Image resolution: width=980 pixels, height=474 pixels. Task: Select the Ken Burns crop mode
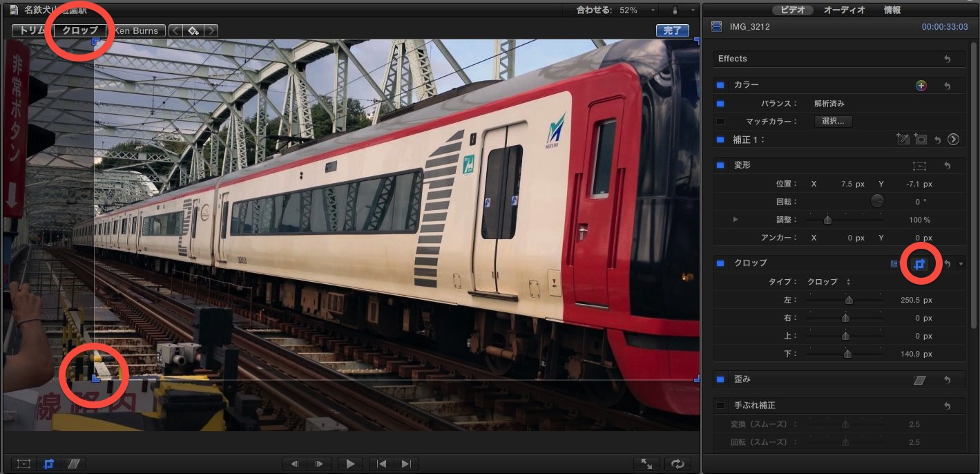(137, 30)
